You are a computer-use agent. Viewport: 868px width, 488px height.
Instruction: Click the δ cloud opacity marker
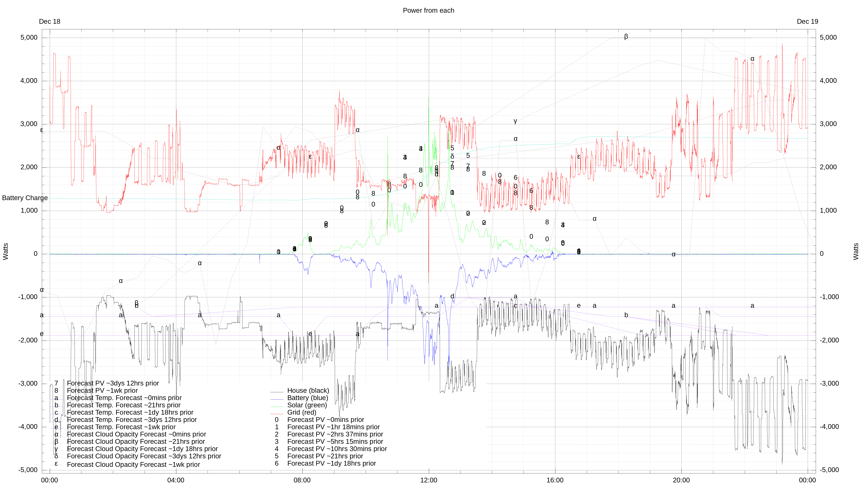click(x=452, y=156)
